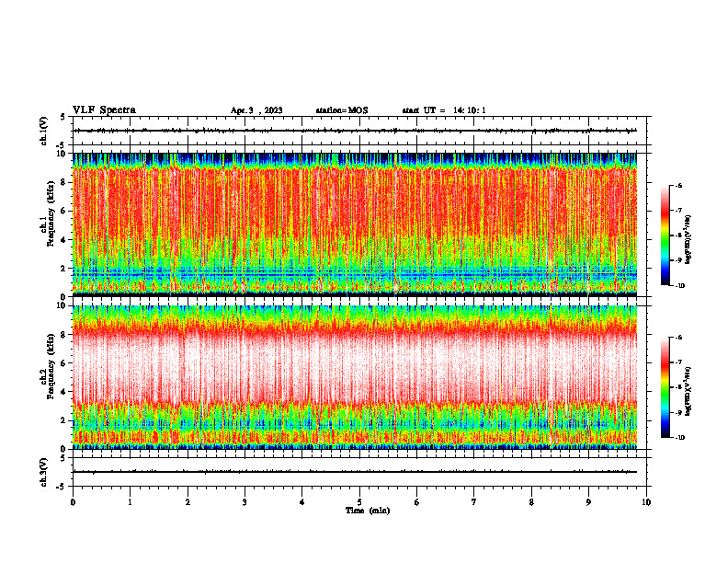Viewport: 728px width, 563px height.
Task: Click the 5 tick on ch.1(V) axis
Action: pos(63,117)
